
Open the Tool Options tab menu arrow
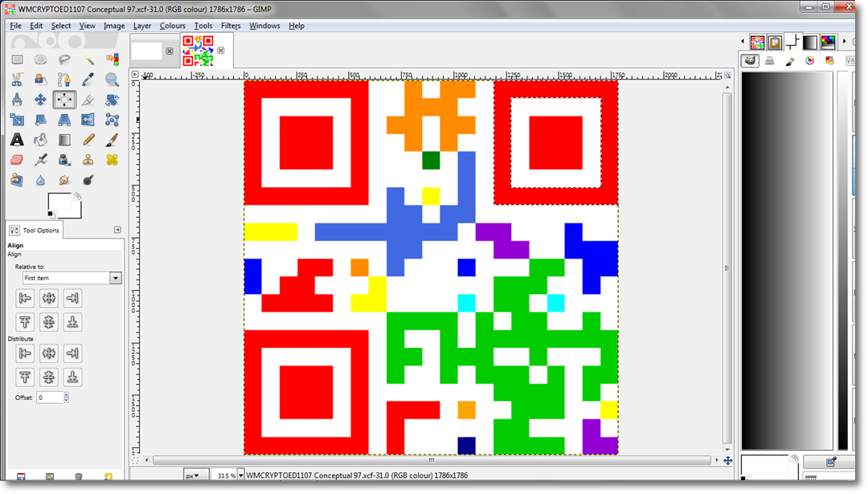tap(117, 230)
